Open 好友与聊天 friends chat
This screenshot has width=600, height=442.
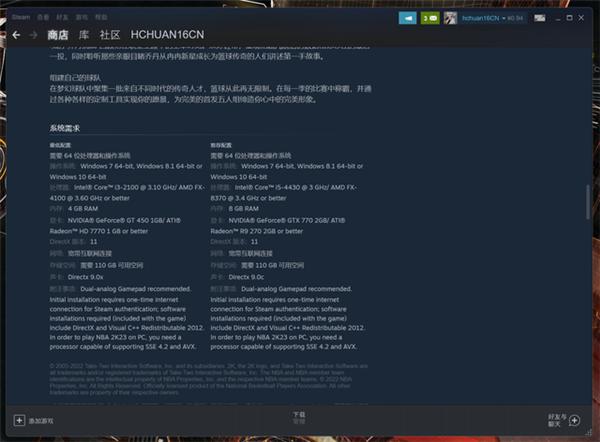click(x=564, y=421)
